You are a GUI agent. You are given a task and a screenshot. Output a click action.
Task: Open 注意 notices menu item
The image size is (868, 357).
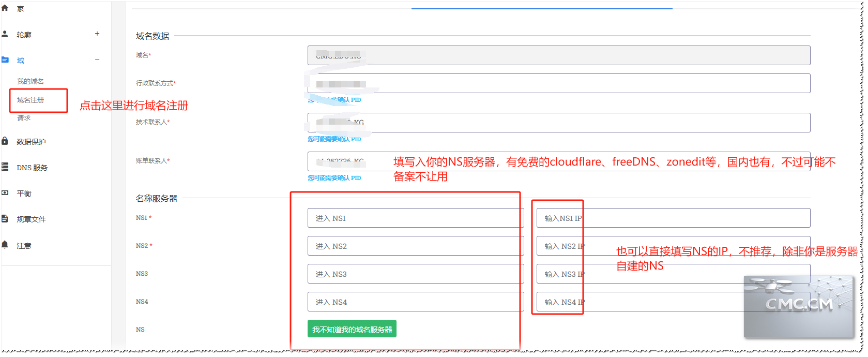(x=24, y=246)
